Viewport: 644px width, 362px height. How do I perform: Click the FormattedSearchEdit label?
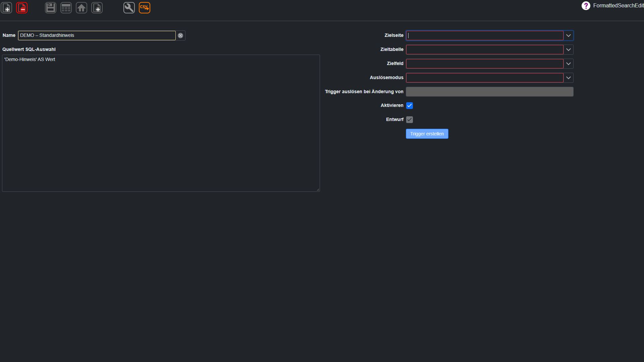pos(618,6)
